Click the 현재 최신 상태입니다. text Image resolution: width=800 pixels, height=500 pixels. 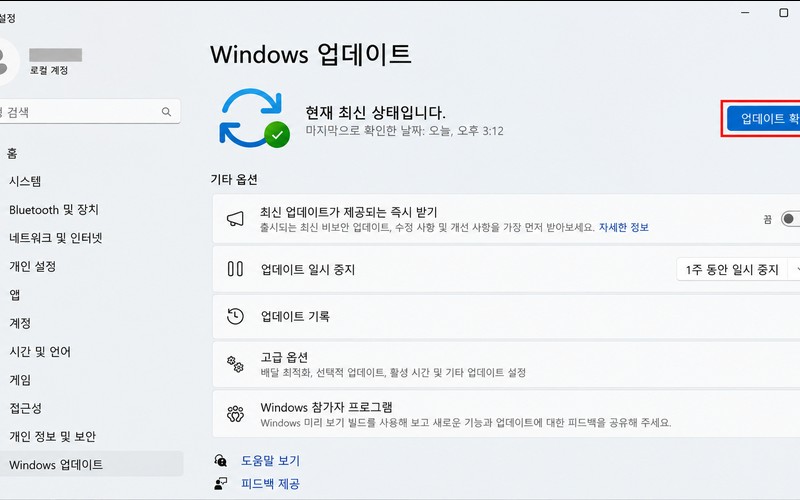pyautogui.click(x=375, y=112)
